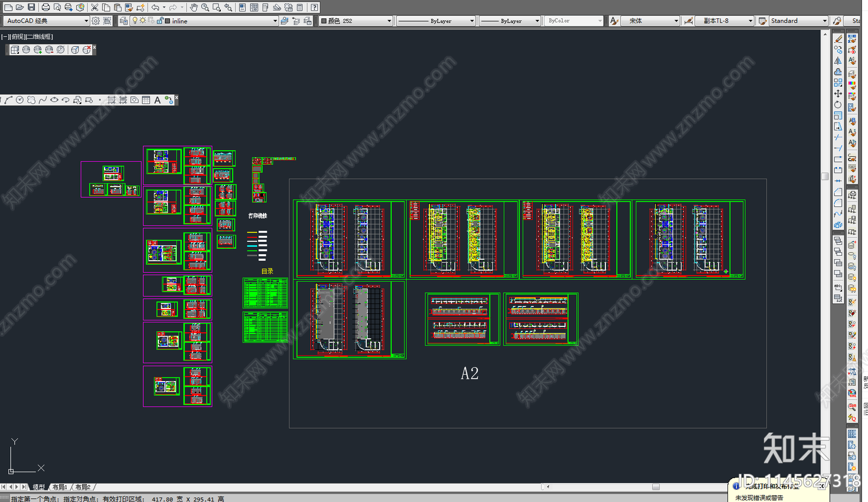Toggle layer on/off lightbulb for inline
The width and height of the screenshot is (868, 502).
point(135,21)
